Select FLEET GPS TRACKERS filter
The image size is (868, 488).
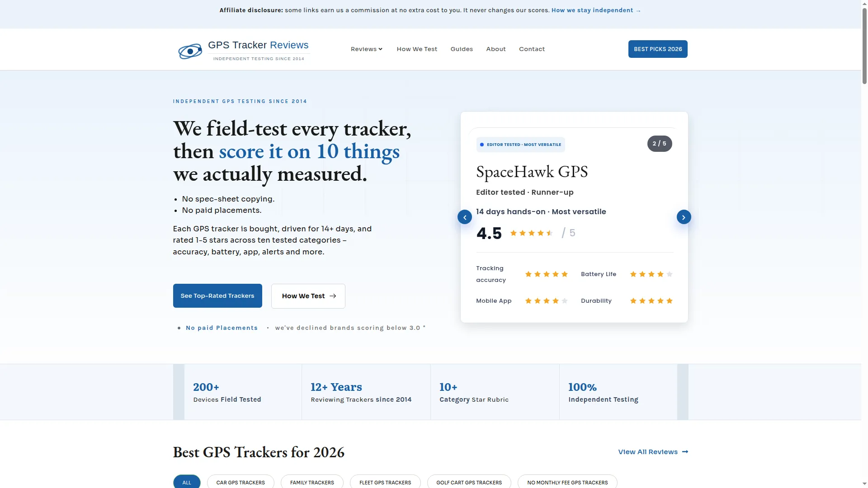385,482
